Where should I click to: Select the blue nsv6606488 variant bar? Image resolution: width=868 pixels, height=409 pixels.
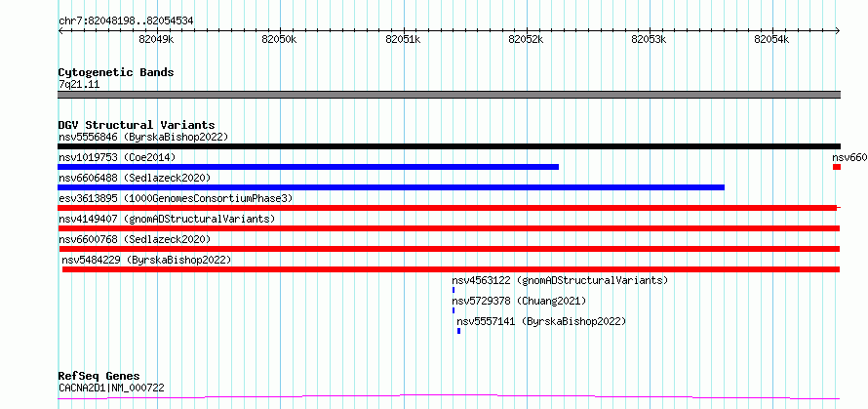pyautogui.click(x=391, y=187)
